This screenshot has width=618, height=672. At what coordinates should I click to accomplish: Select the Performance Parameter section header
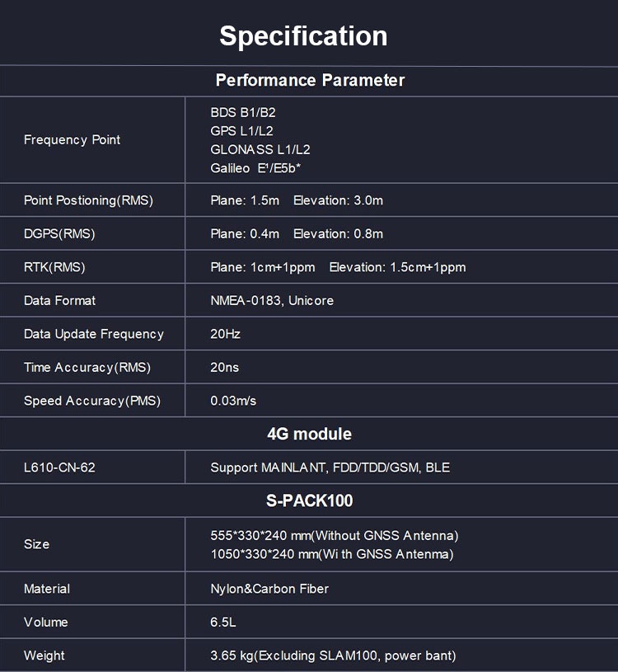click(310, 81)
